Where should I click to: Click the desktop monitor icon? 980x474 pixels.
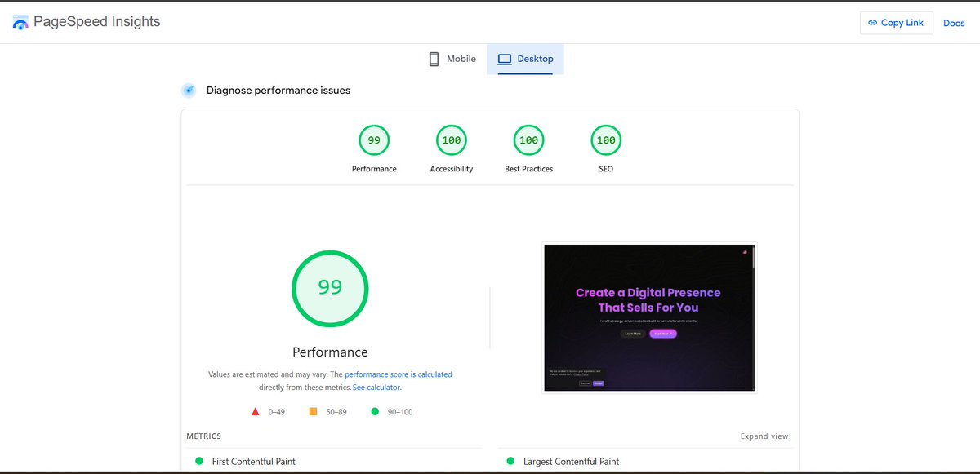click(x=503, y=58)
